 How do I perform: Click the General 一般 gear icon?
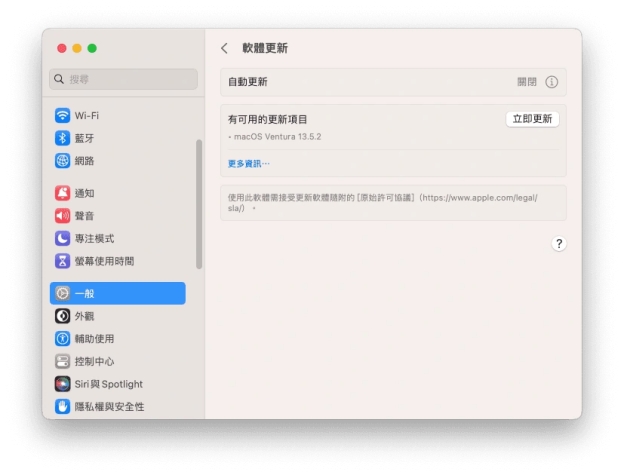coord(62,293)
